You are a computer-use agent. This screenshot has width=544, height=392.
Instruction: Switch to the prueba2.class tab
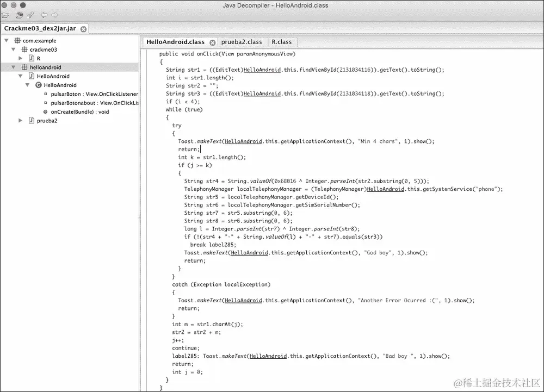[242, 42]
